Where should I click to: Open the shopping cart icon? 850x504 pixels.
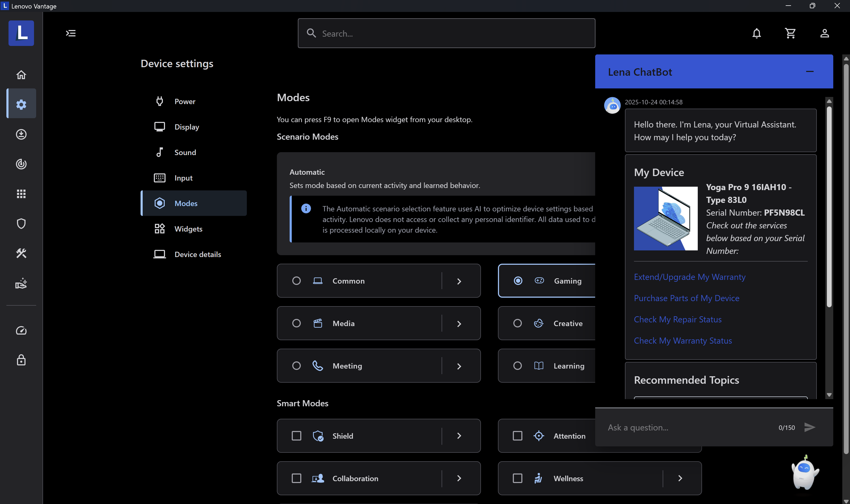tap(790, 33)
